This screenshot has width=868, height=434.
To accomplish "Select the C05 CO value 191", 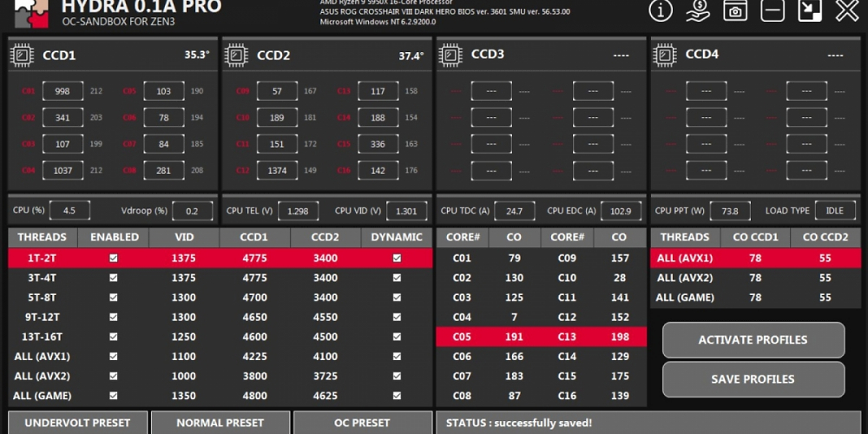I will coord(514,337).
